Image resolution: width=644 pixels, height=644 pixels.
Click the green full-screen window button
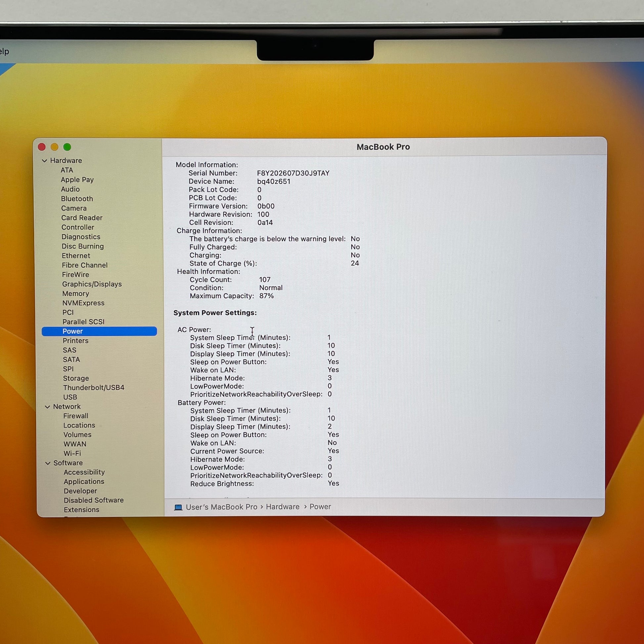(x=67, y=147)
